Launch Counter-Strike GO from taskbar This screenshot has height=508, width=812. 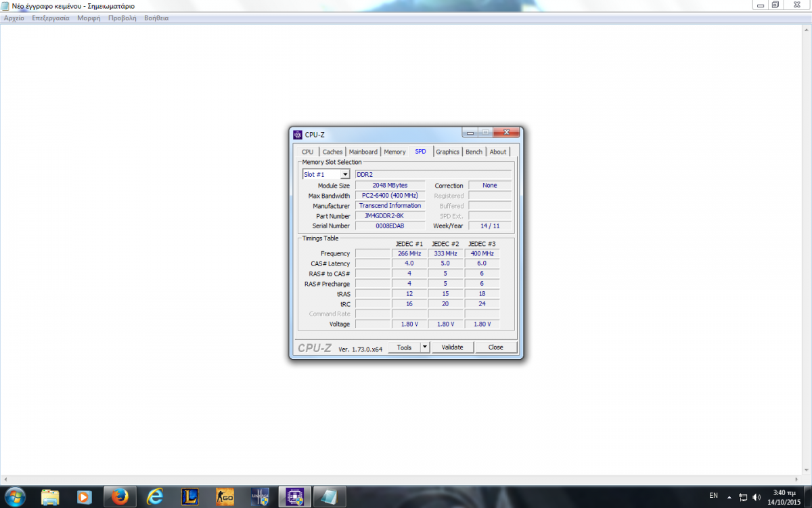(x=225, y=496)
